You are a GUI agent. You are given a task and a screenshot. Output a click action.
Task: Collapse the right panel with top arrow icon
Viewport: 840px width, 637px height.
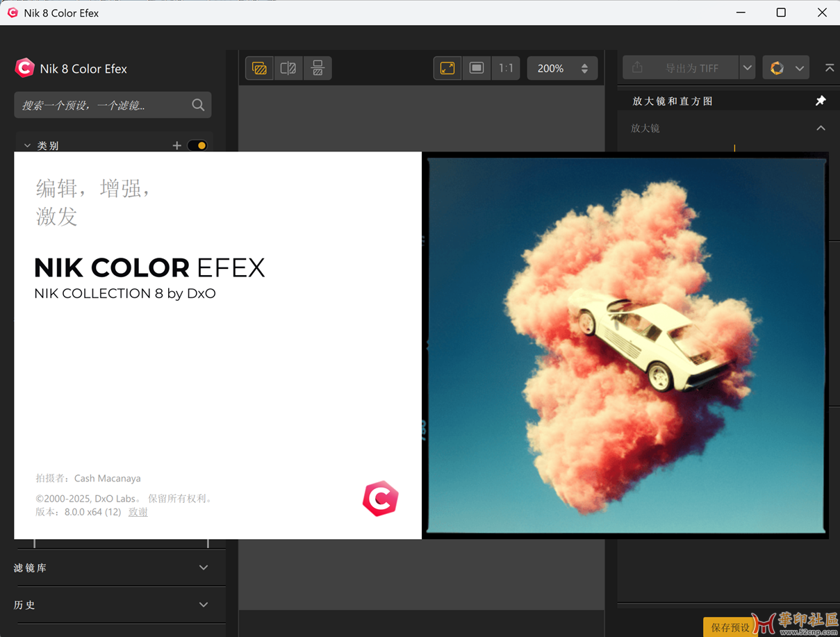(x=830, y=68)
